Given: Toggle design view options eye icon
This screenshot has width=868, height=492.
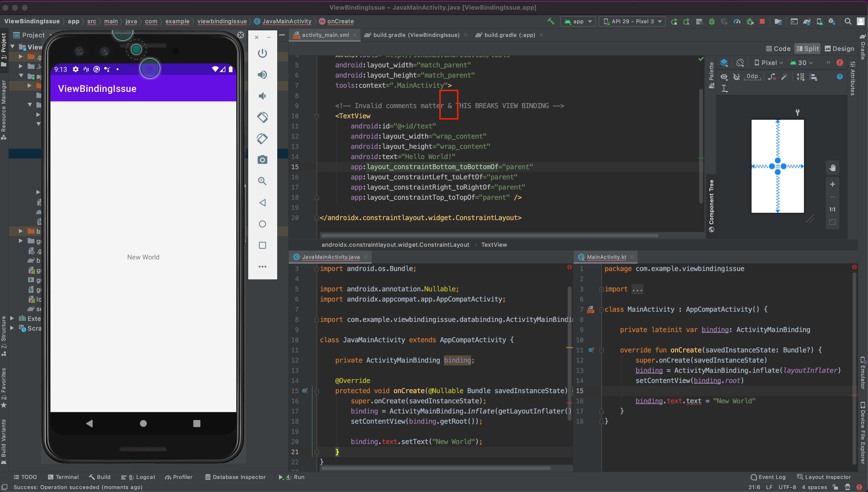Looking at the screenshot, I should tap(724, 77).
